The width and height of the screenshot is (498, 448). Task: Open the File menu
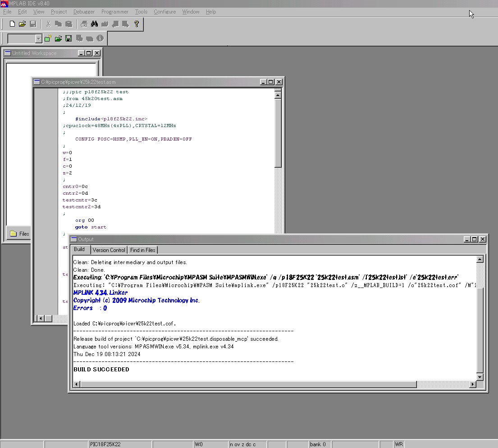(x=7, y=12)
